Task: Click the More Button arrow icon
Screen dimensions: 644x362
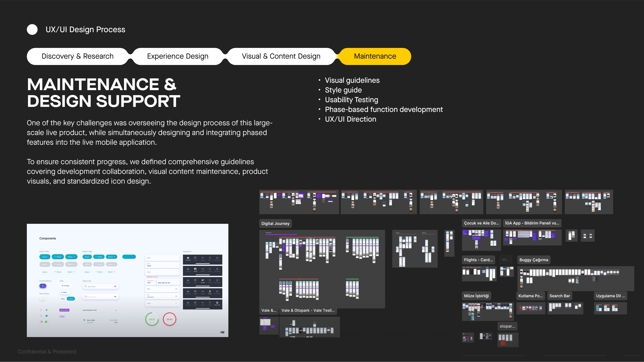Action: 43,299
